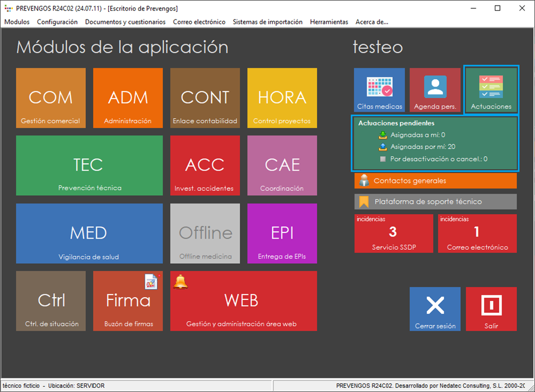Viewport: 535px width, 392px height.
Task: Click the document icon on Firma tile
Action: click(151, 282)
